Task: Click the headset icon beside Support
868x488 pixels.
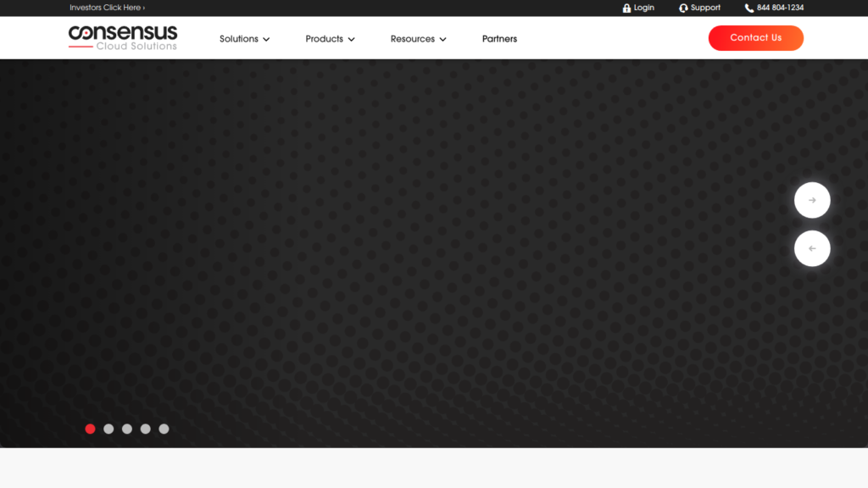Action: (x=683, y=8)
